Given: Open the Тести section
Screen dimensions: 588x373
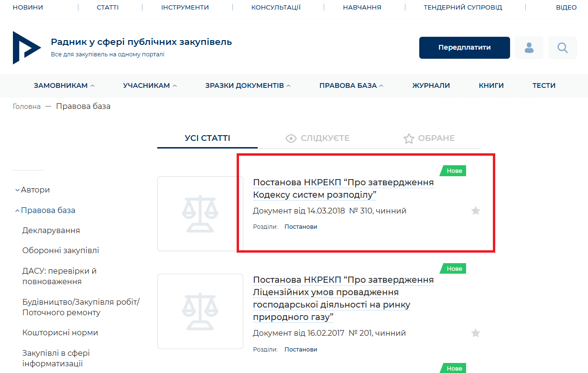Looking at the screenshot, I should [x=544, y=85].
